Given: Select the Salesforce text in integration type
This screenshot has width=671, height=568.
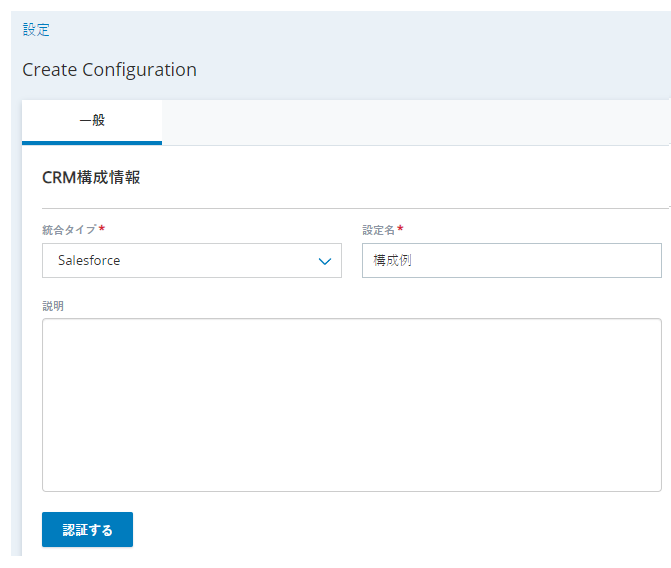Looking at the screenshot, I should click(89, 260).
